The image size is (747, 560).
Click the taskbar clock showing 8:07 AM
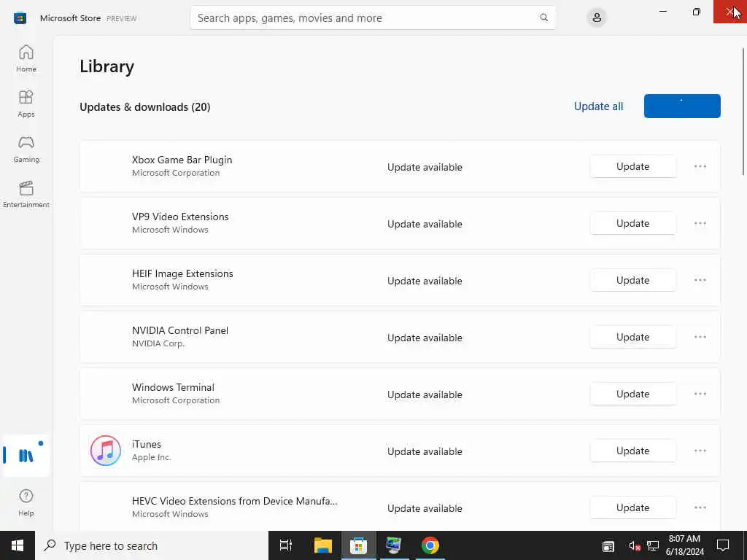click(x=684, y=545)
